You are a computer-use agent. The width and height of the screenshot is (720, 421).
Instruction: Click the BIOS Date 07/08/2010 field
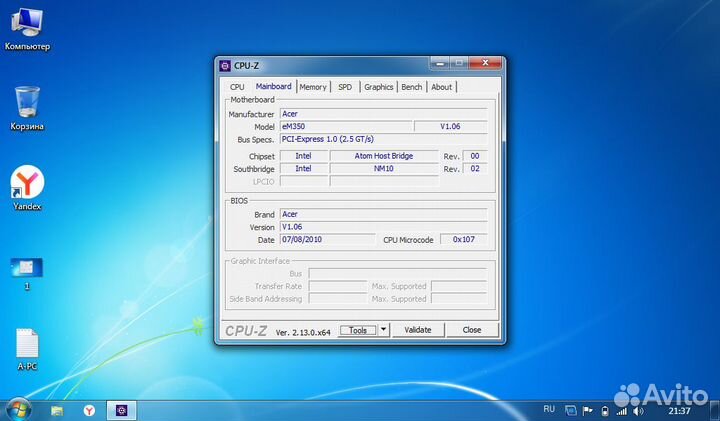pos(327,240)
